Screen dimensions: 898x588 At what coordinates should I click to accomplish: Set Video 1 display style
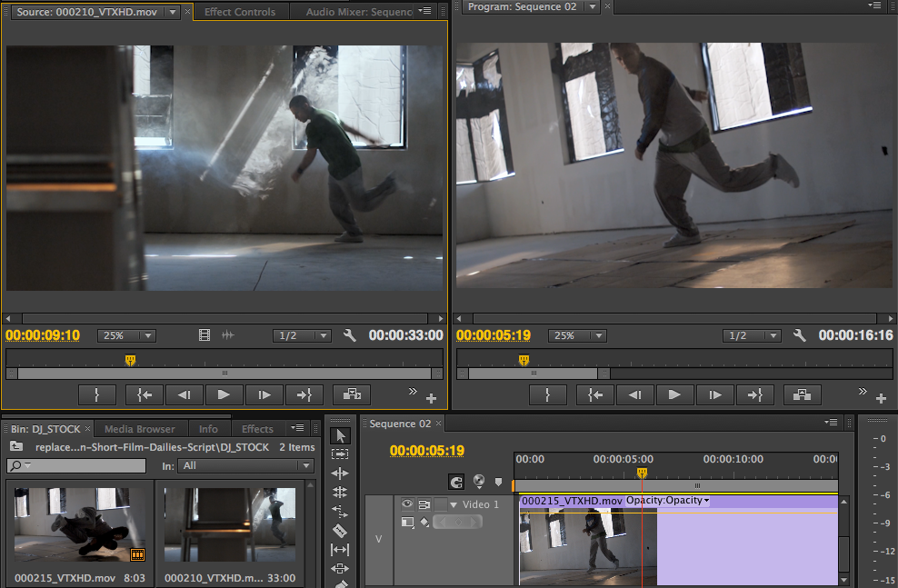pyautogui.click(x=407, y=522)
